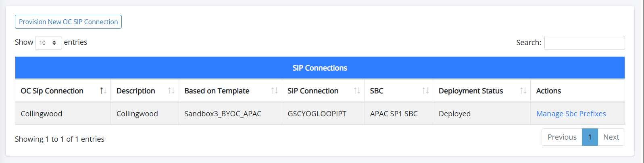Click the Description column header text
Screen dimensions: 644x163
(135, 91)
